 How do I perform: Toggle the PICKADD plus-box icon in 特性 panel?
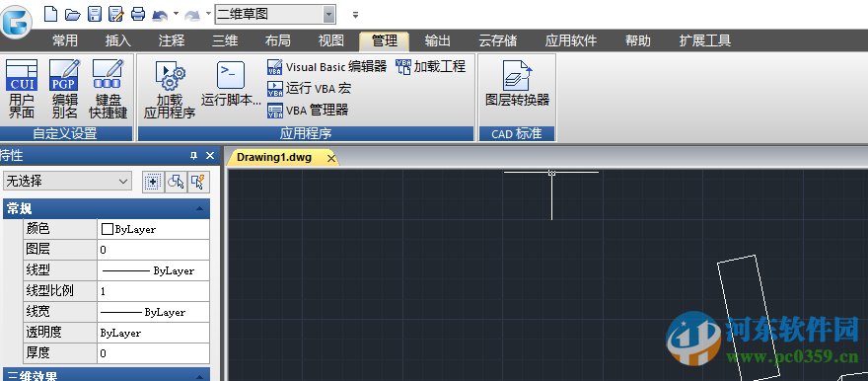click(153, 181)
